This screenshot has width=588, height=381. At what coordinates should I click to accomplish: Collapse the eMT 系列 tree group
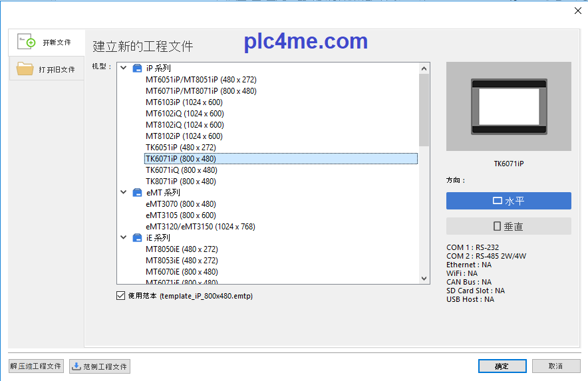coord(123,193)
